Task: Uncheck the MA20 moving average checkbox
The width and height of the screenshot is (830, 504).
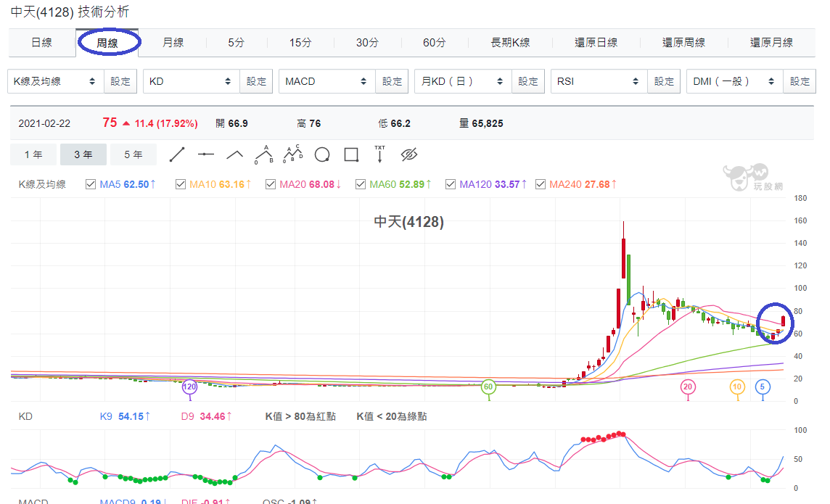Action: [x=271, y=184]
